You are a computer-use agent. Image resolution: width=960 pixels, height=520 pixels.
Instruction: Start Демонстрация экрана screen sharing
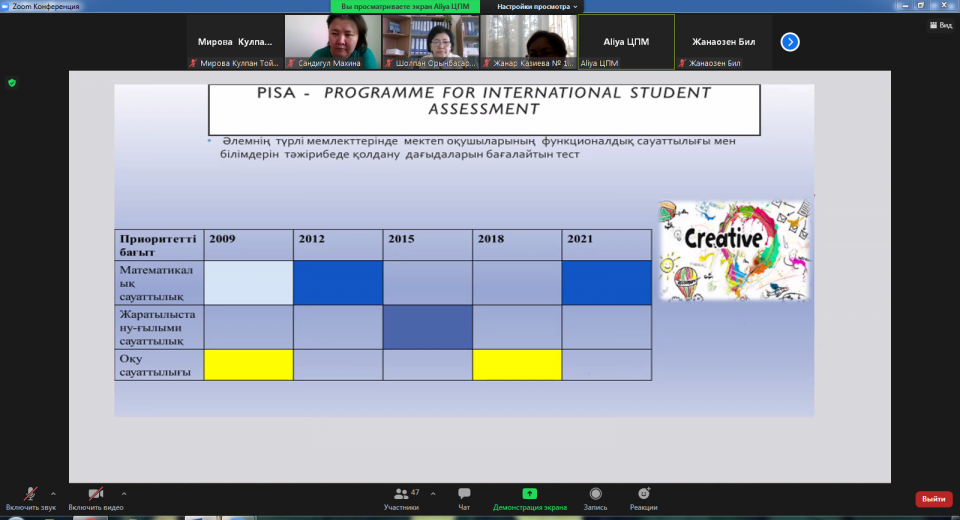click(530, 499)
